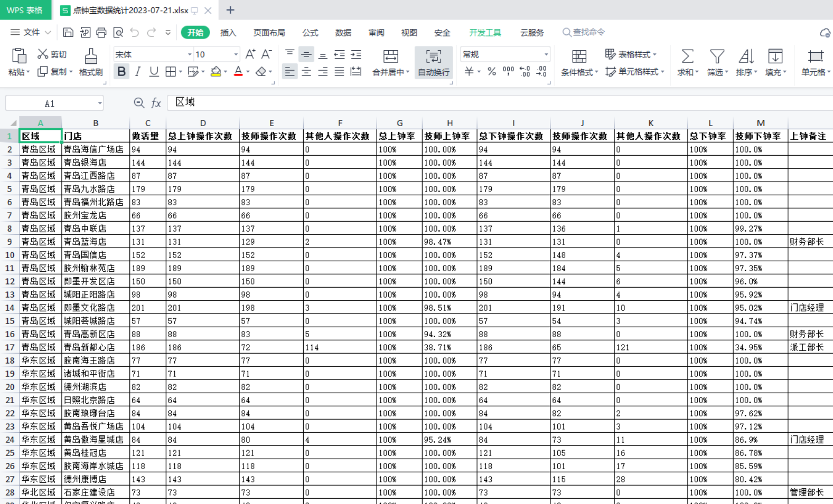Click the Sort (排序) icon
Screen dimensions: 833x504
point(746,56)
